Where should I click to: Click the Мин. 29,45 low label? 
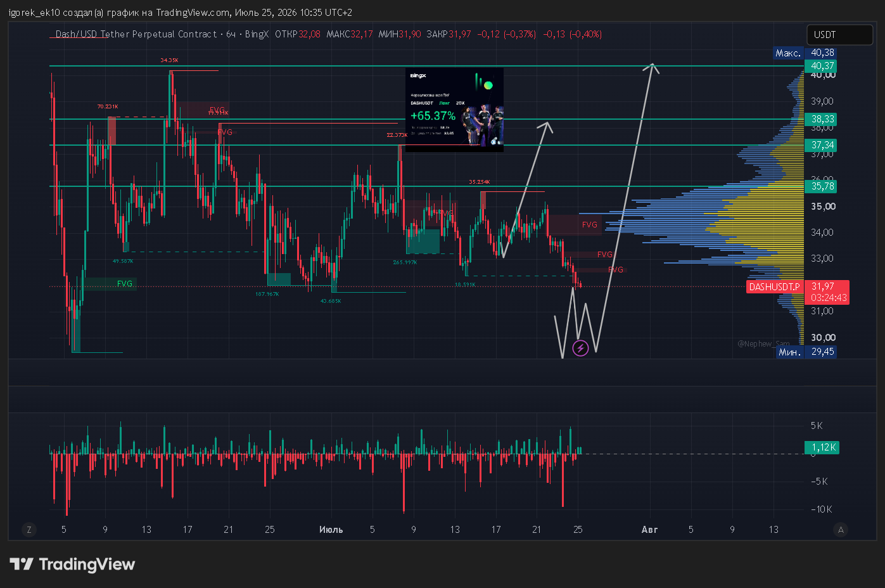[x=807, y=352]
